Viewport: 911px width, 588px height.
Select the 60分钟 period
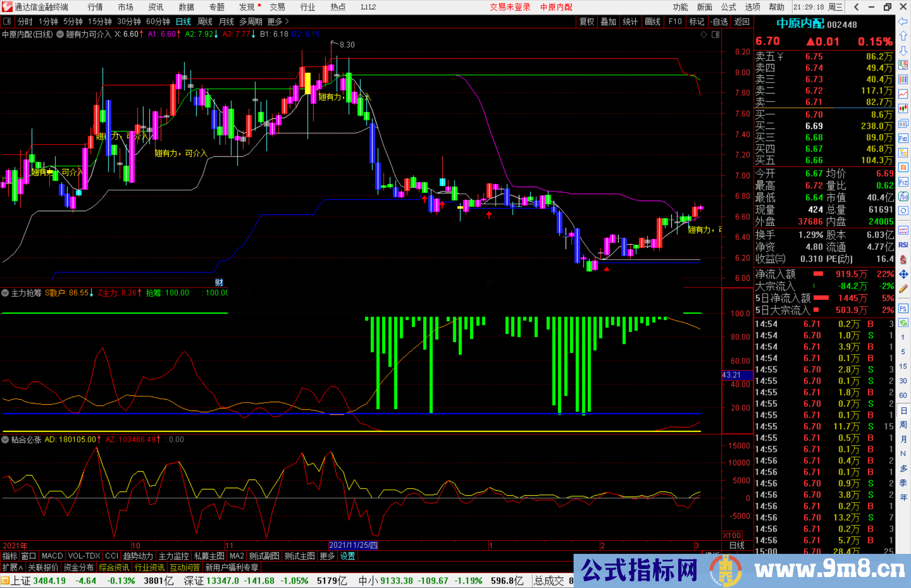click(x=158, y=21)
